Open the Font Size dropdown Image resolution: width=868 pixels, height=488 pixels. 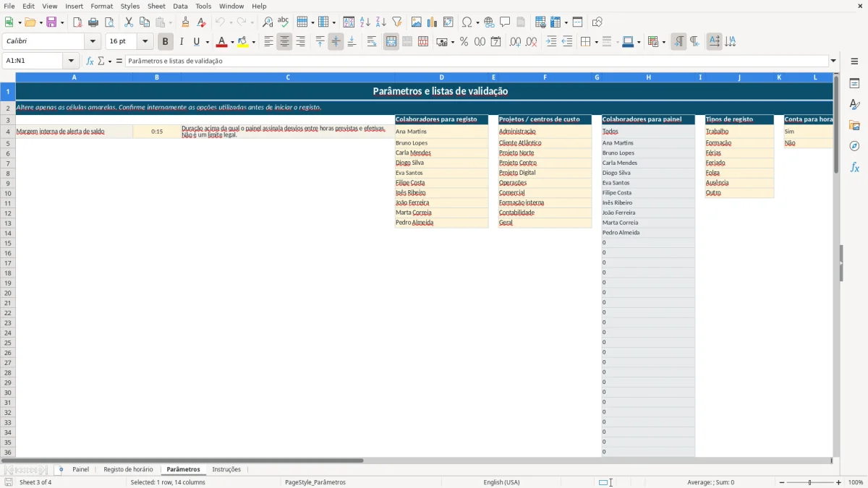click(145, 42)
